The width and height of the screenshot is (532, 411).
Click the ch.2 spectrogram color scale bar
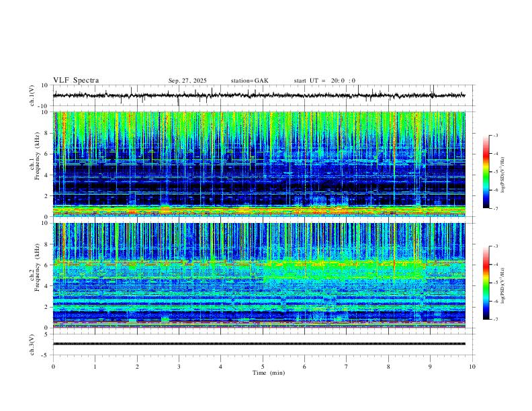[486, 283]
